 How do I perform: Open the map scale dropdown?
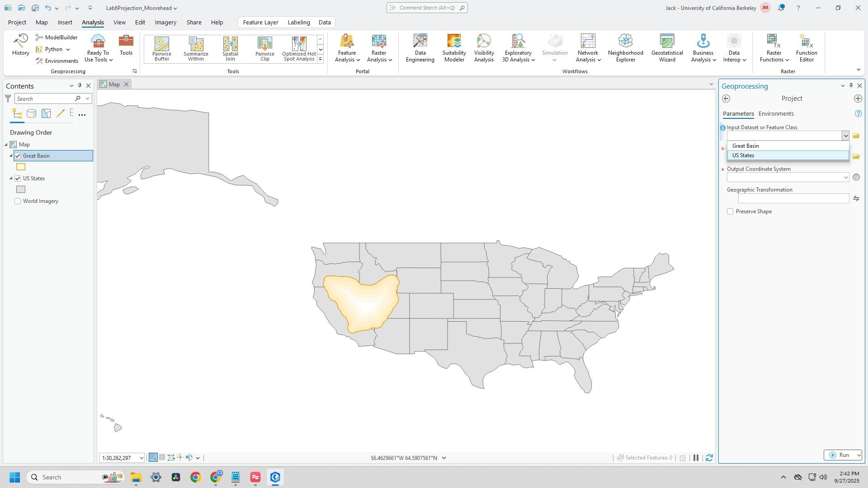point(141,458)
